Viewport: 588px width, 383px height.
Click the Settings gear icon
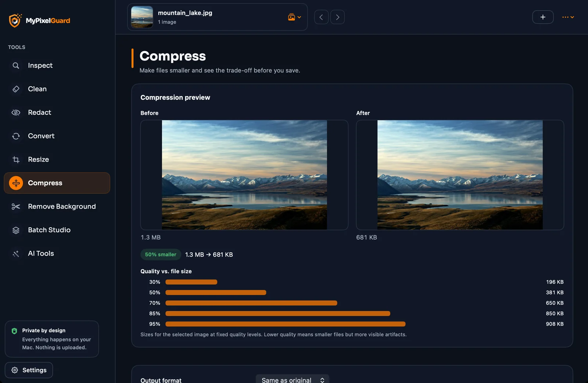point(15,370)
